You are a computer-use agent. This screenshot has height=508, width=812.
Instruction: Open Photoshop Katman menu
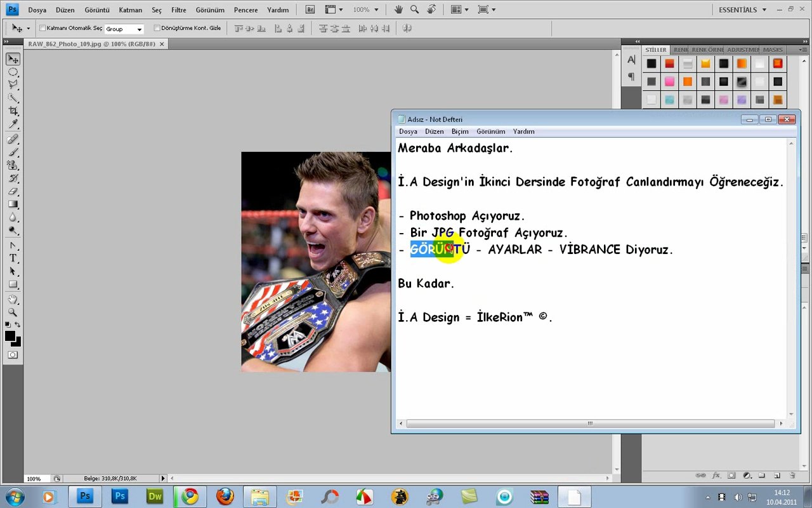click(x=130, y=10)
